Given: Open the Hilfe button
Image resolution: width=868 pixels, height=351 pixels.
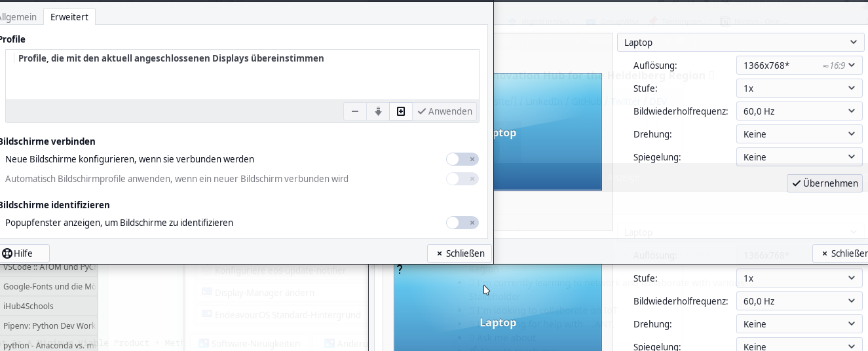Looking at the screenshot, I should click(25, 253).
